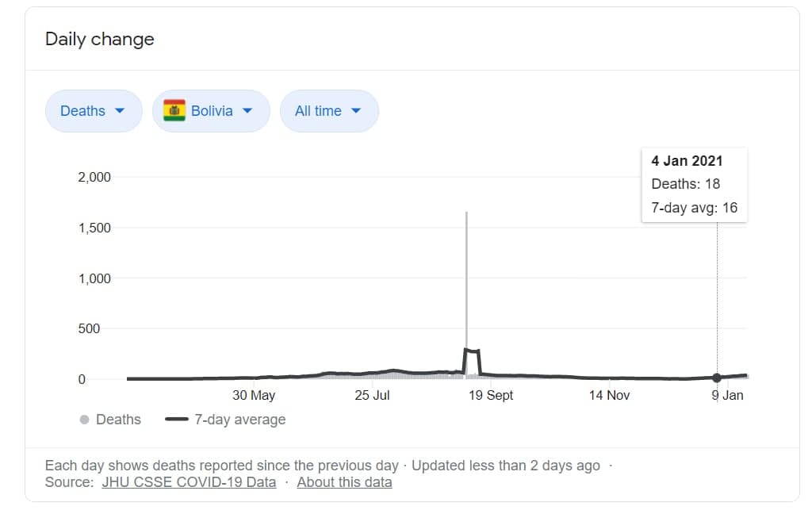Select the 4 Jan 2021 data point marker
Image resolution: width=812 pixels, height=510 pixels.
click(717, 378)
